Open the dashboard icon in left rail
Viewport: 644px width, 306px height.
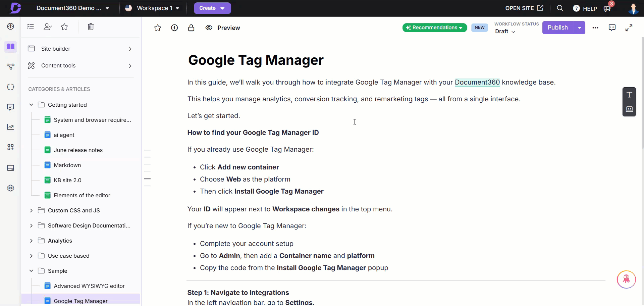coord(11,27)
